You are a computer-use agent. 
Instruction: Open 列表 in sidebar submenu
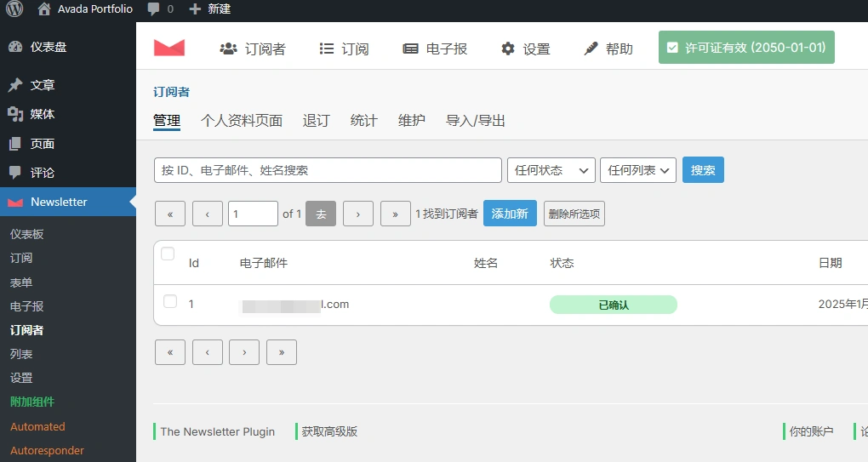point(21,354)
